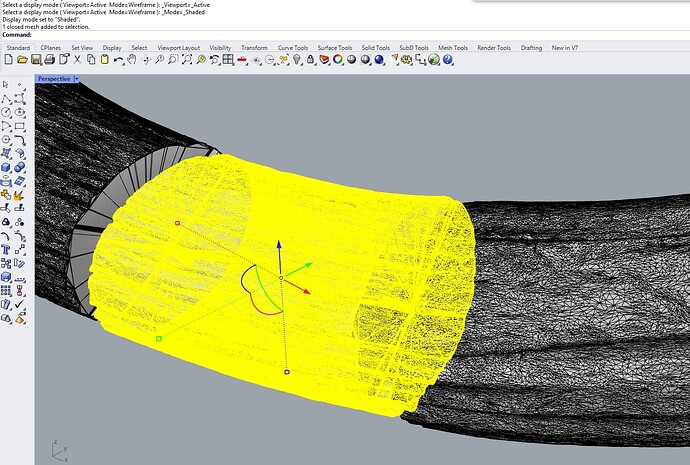Launch Grasshopper from the green icon
This screenshot has width=690, height=465.
point(434,59)
